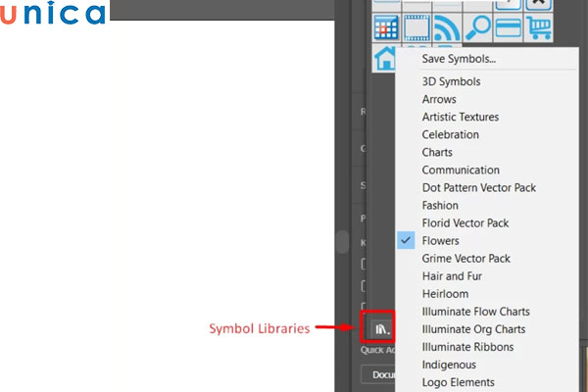Select the Grime Vector Pack library
This screenshot has width=588, height=392.
(x=465, y=259)
